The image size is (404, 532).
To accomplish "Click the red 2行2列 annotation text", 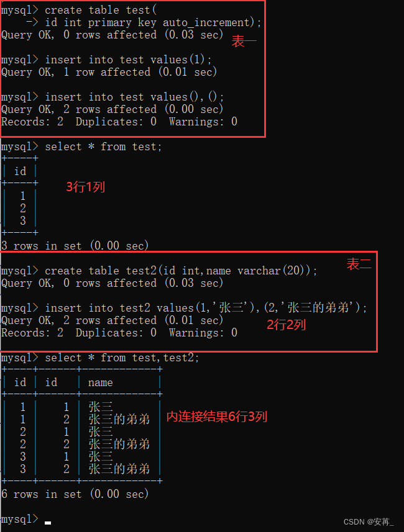I will coord(286,325).
